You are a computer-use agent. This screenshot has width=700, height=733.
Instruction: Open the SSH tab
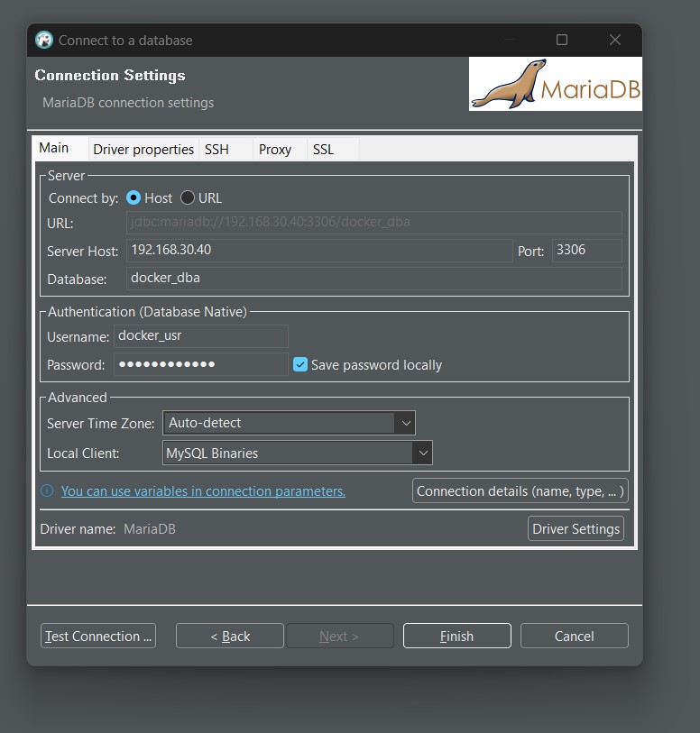pos(216,150)
